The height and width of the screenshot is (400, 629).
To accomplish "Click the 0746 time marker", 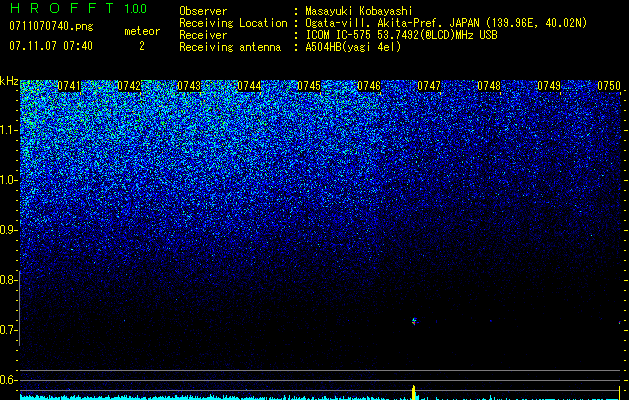I will (369, 86).
